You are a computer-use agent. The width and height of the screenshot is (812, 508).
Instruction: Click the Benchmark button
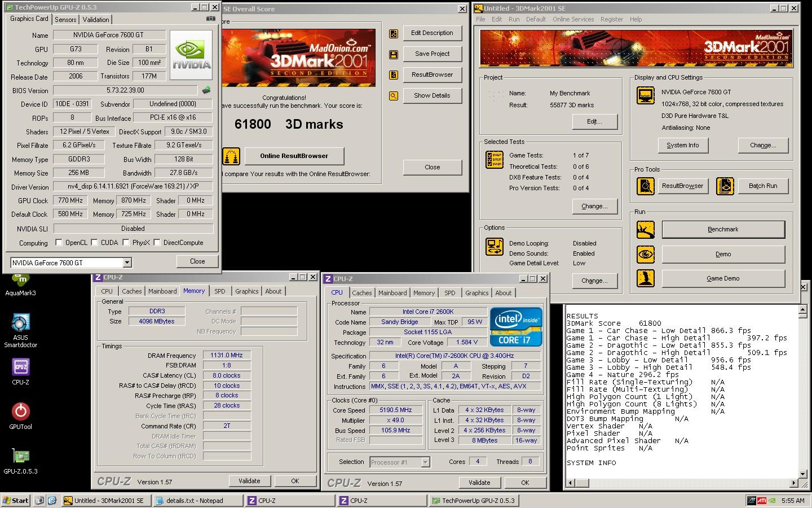tap(723, 230)
